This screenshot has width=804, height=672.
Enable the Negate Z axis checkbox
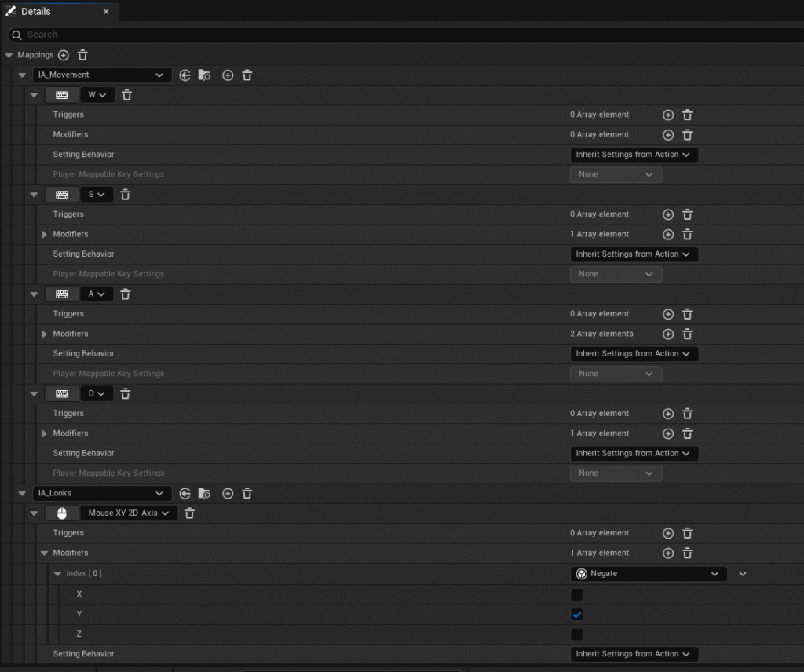click(577, 634)
